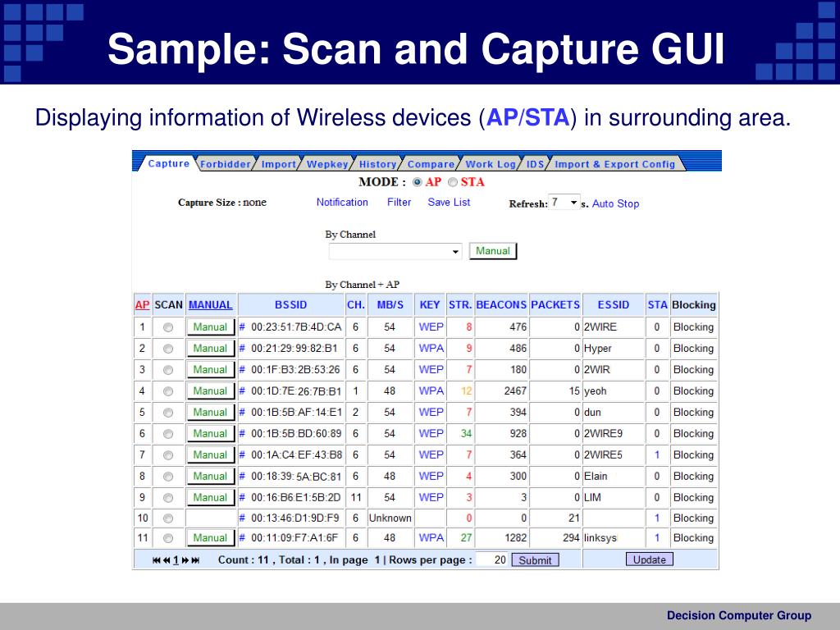Open the Work Log tab
Screen dimensions: 840x630
pyautogui.click(x=491, y=164)
